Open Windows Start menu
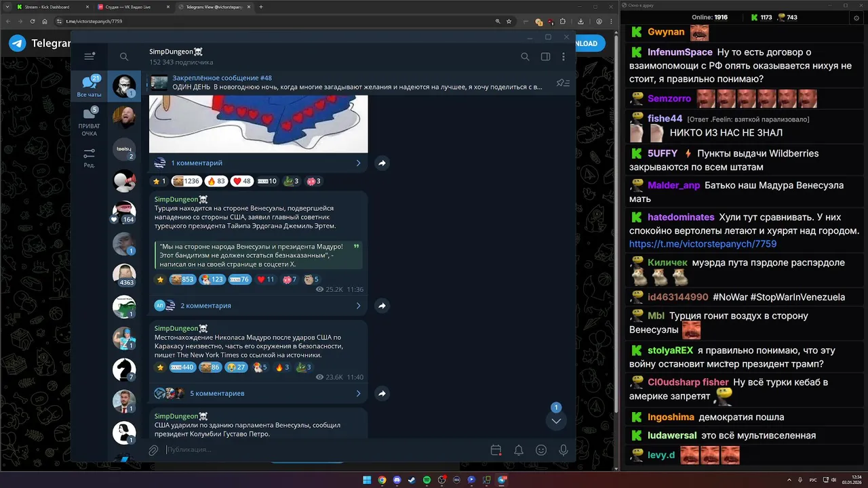Viewport: 868px width, 488px height. click(x=367, y=480)
